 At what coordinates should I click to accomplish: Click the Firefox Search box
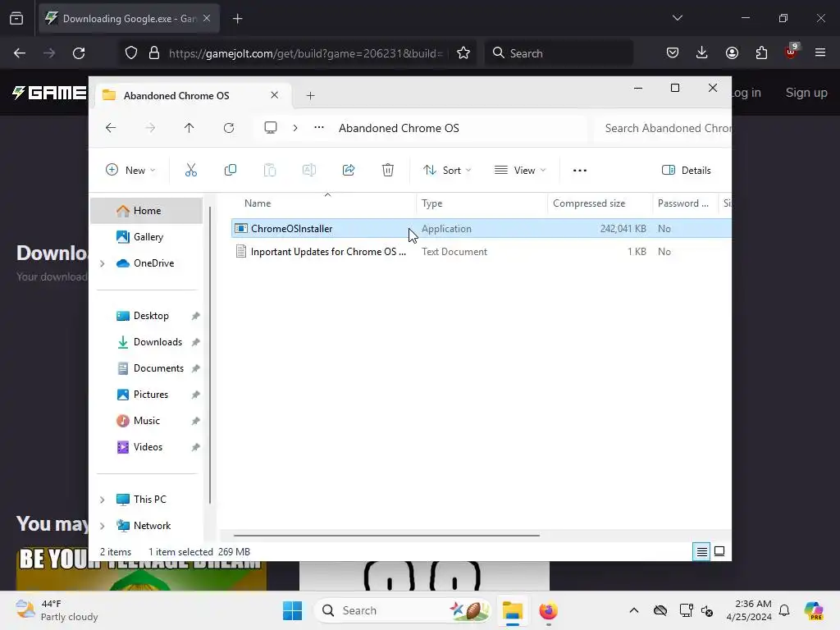(559, 53)
